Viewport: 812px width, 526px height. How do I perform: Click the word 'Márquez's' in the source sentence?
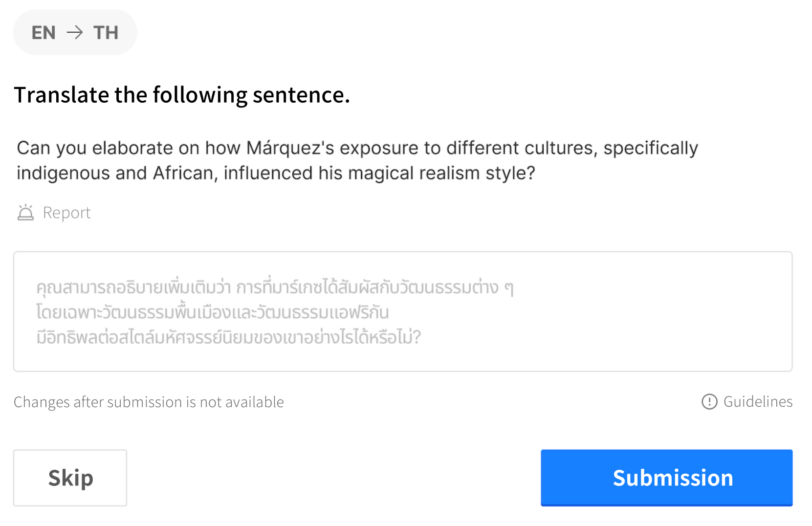pyautogui.click(x=290, y=148)
